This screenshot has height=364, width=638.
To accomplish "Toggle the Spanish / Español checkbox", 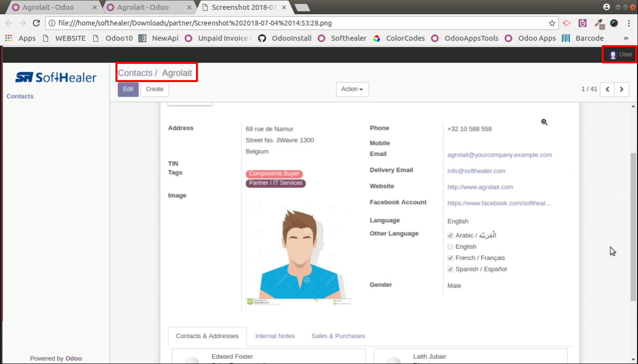I will pyautogui.click(x=450, y=269).
